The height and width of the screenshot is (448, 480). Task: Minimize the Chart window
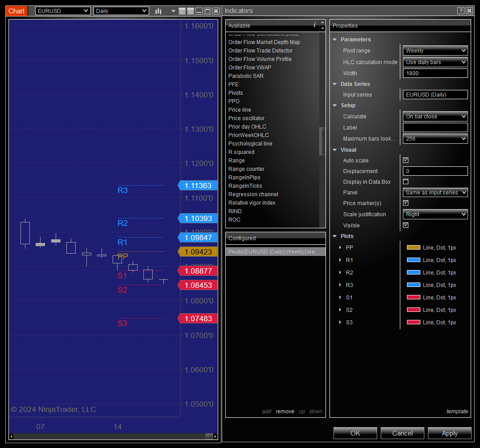(x=199, y=11)
